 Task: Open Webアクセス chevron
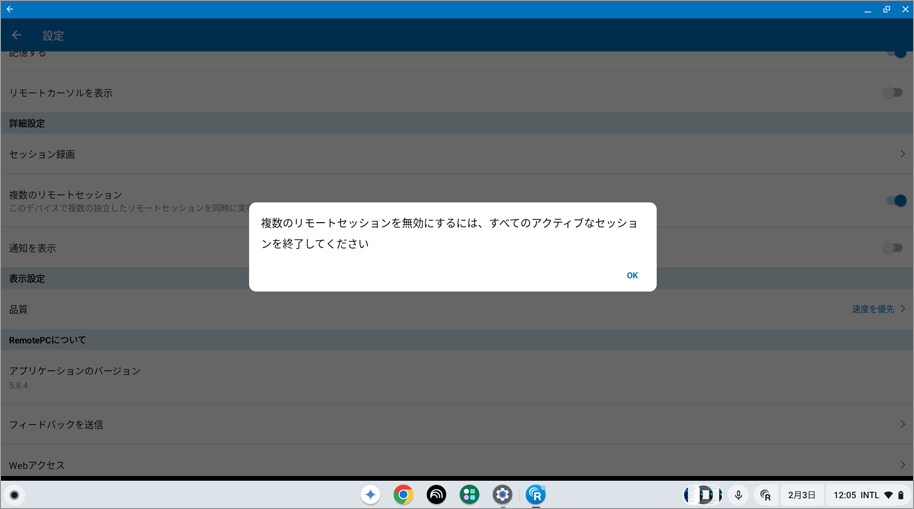point(902,465)
